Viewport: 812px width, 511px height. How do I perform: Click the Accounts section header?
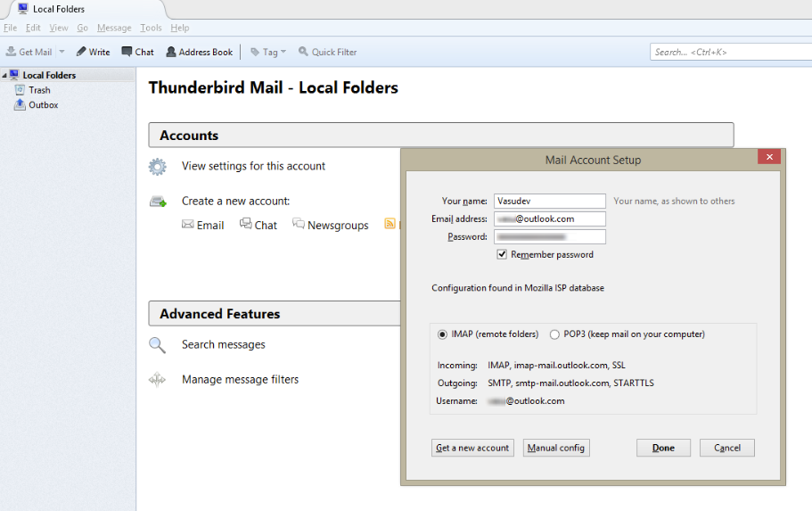pyautogui.click(x=440, y=136)
